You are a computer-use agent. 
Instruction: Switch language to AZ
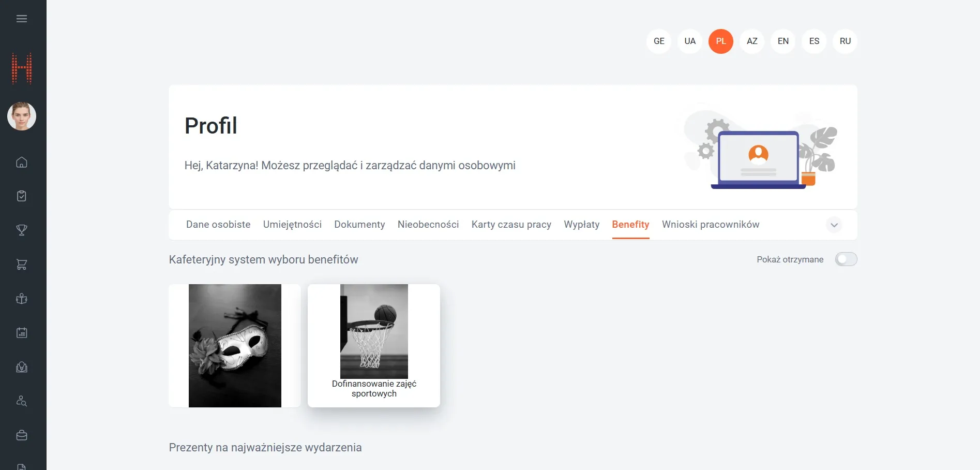(x=752, y=41)
